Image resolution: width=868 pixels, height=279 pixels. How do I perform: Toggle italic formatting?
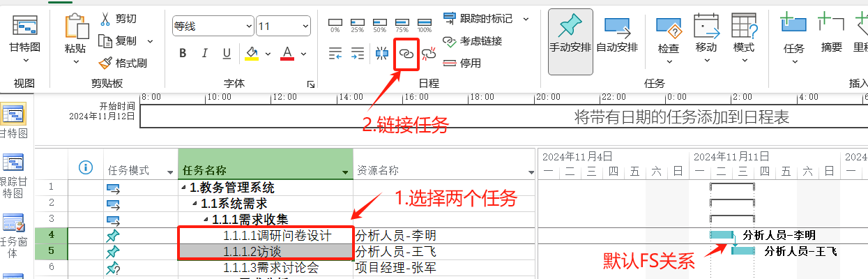pyautogui.click(x=205, y=53)
